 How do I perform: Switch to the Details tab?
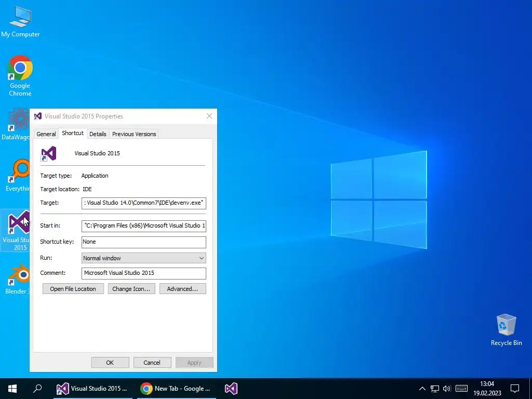pos(98,134)
